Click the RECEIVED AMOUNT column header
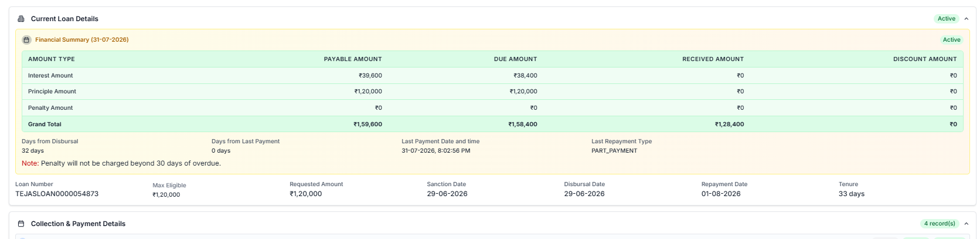 click(x=713, y=59)
